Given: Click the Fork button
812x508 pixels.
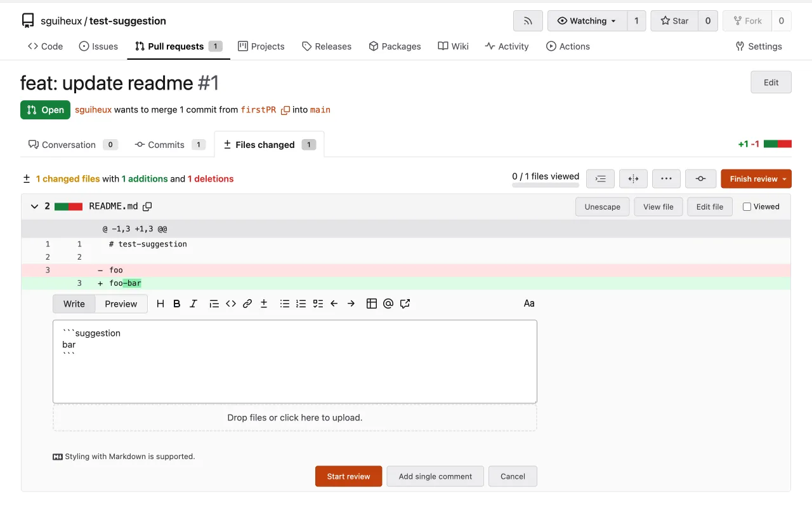Looking at the screenshot, I should pos(747,21).
